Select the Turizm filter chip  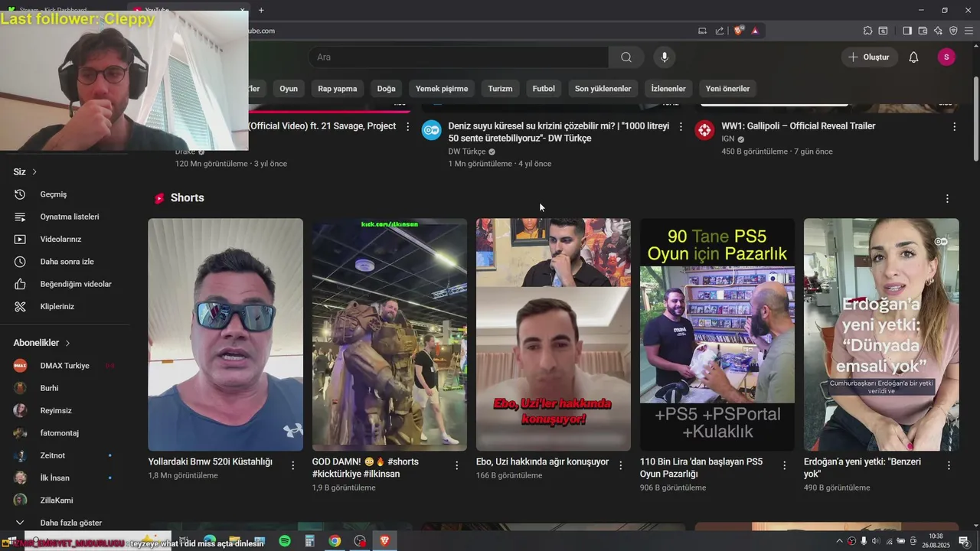click(x=500, y=89)
